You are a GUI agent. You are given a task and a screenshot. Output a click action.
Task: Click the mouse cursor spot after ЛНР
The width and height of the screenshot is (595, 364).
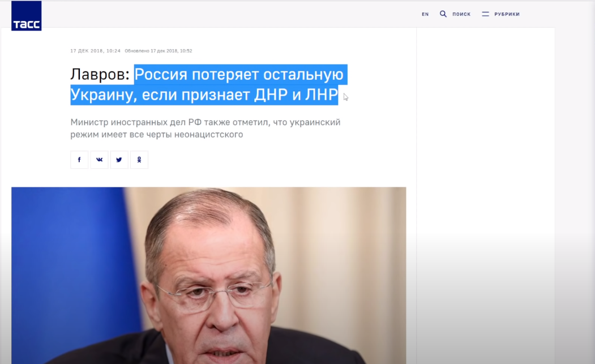click(x=346, y=97)
